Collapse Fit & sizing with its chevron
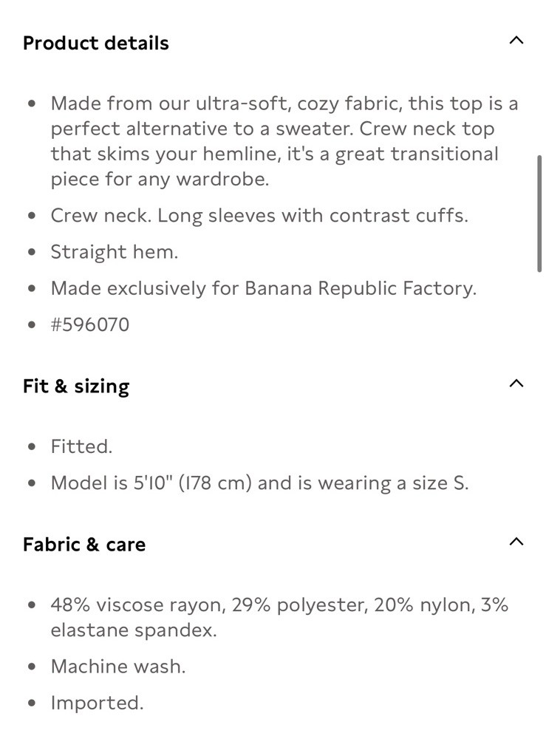 point(516,384)
